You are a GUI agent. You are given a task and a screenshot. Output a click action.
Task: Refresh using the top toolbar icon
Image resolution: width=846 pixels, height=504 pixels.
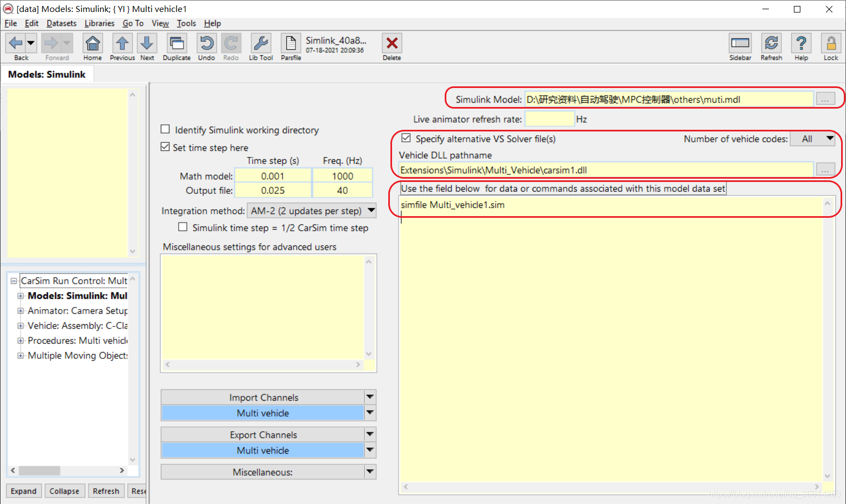(772, 43)
